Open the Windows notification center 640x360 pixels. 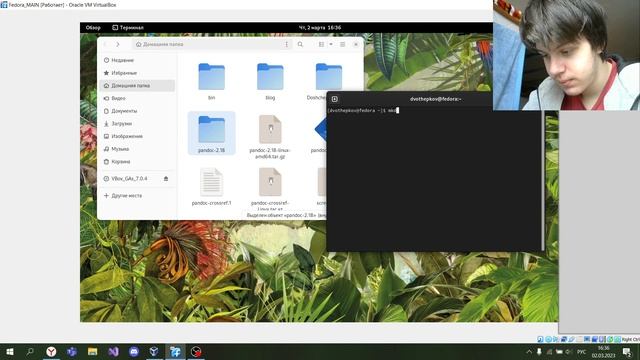click(627, 351)
